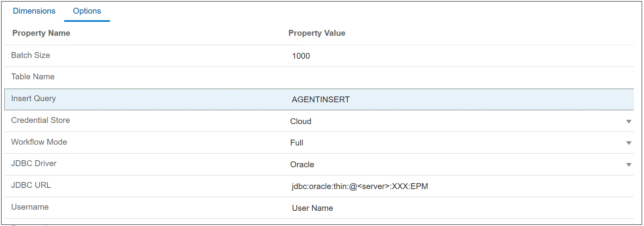Click the Oracle JDBC driver value
This screenshot has width=644, height=226.
click(302, 165)
